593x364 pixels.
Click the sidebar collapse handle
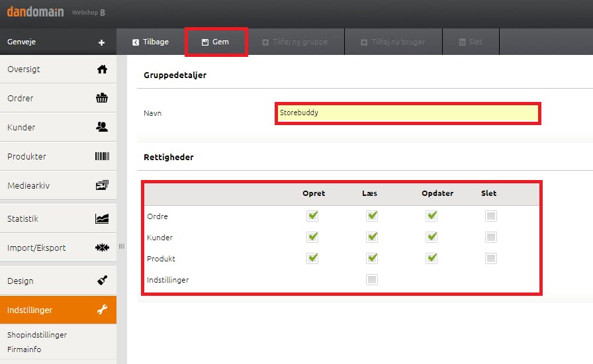122,246
